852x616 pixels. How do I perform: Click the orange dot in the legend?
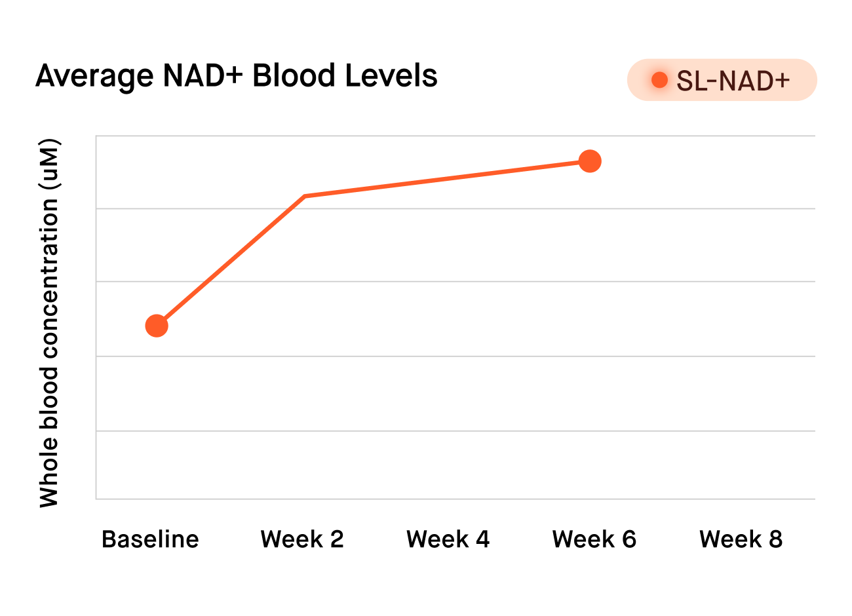659,80
